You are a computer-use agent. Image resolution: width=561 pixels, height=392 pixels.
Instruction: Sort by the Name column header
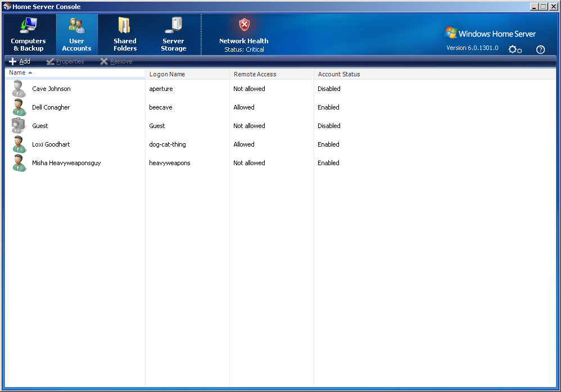tap(17, 73)
